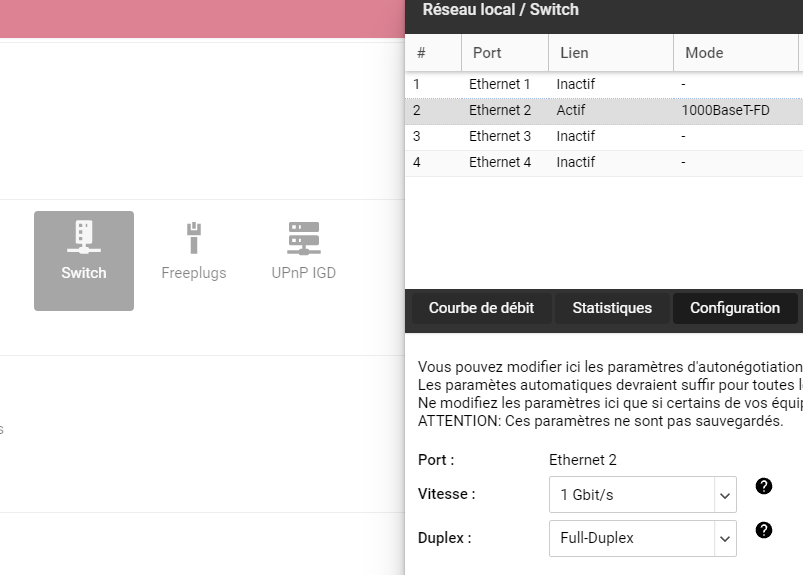Select the Ethernet 4 row
The image size is (803, 575).
click(500, 163)
